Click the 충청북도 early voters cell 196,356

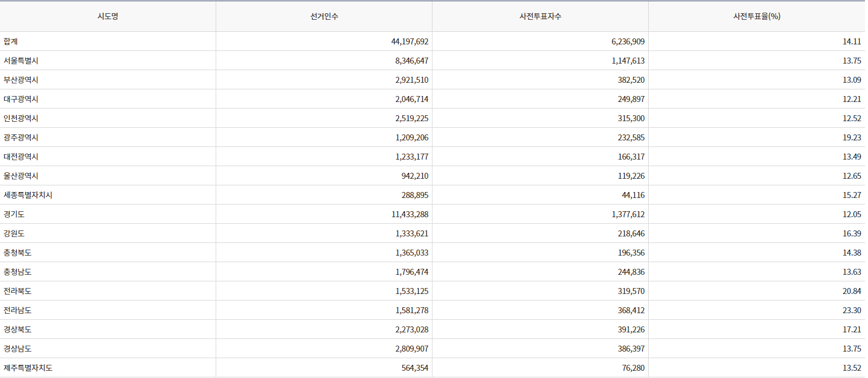tap(629, 253)
